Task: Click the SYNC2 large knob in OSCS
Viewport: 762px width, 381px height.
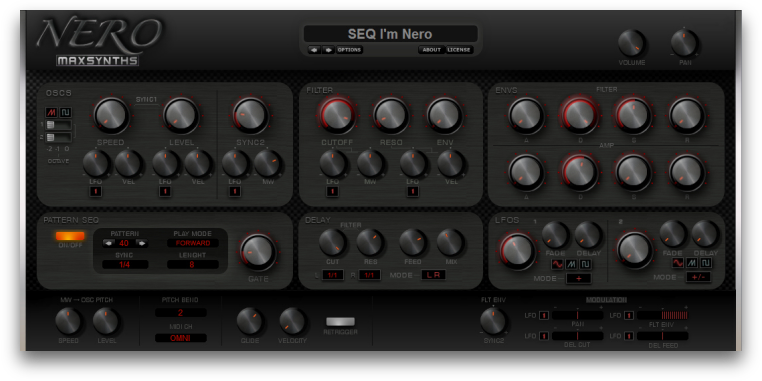Action: (251, 115)
